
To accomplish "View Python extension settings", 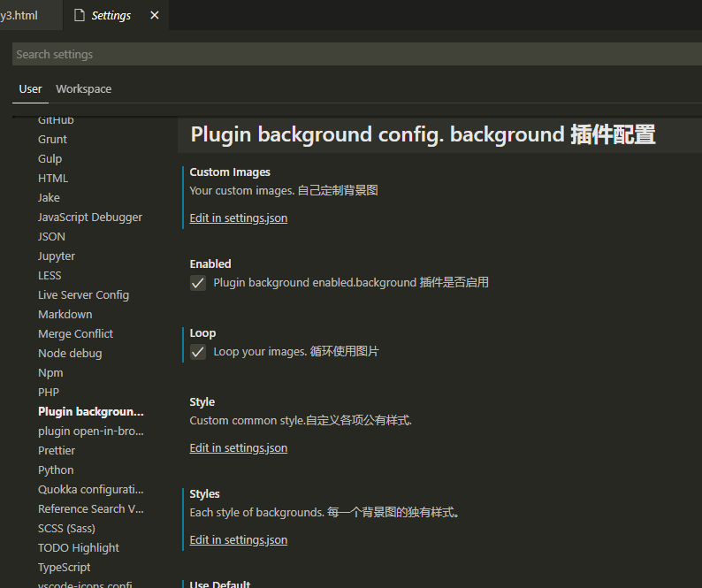I will pos(56,470).
